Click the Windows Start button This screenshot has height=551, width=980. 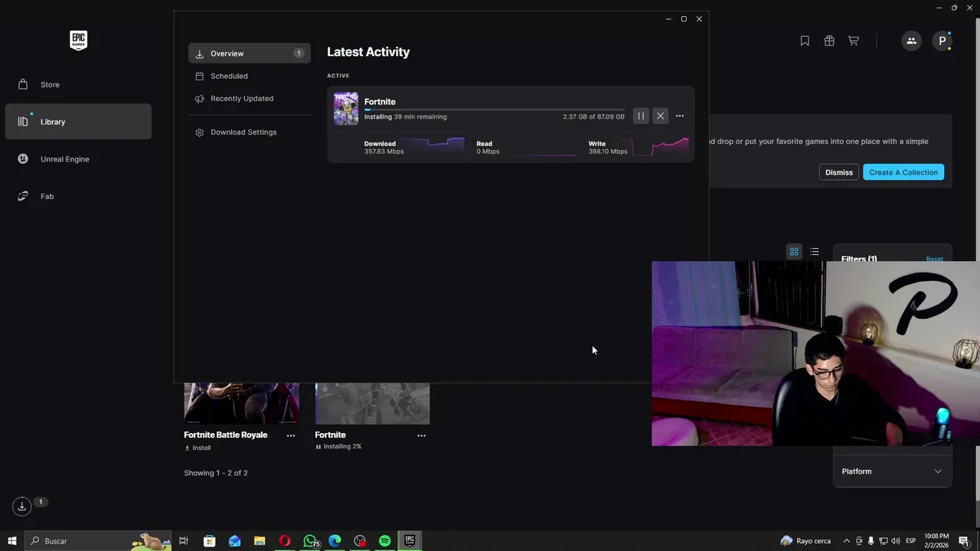pos(11,541)
